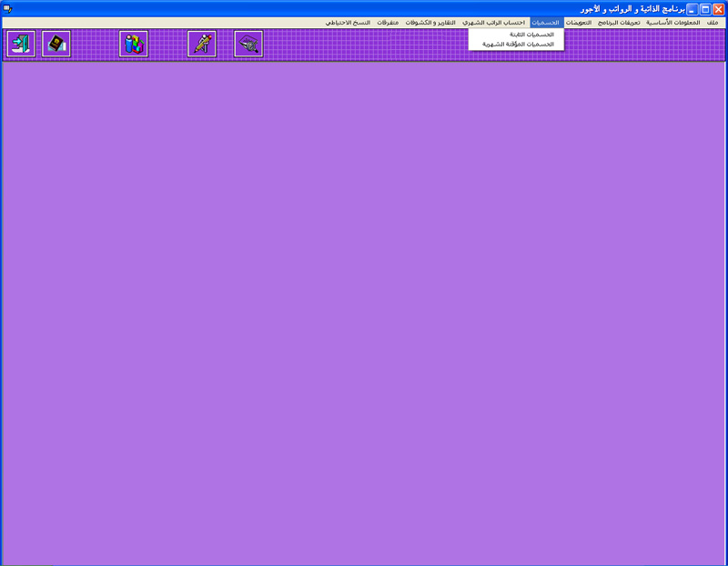Screen dimensions: 728x566
Task: Click the magnifier search toolbar icon
Action: [x=248, y=44]
